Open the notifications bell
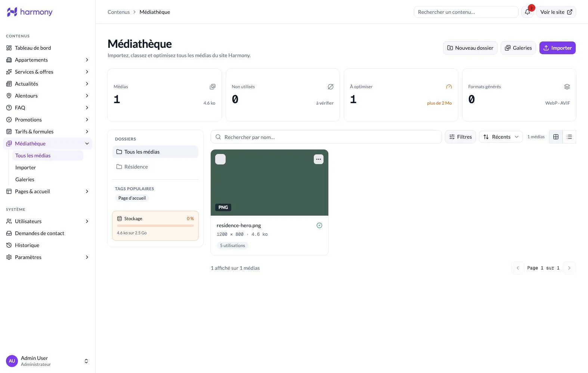588x373 pixels. tap(527, 12)
